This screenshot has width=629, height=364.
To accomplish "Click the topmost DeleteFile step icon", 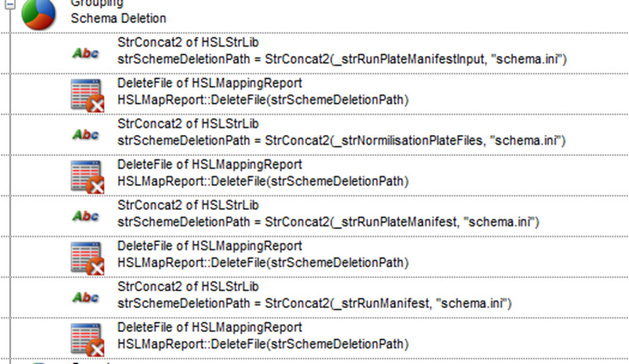I will [x=87, y=94].
